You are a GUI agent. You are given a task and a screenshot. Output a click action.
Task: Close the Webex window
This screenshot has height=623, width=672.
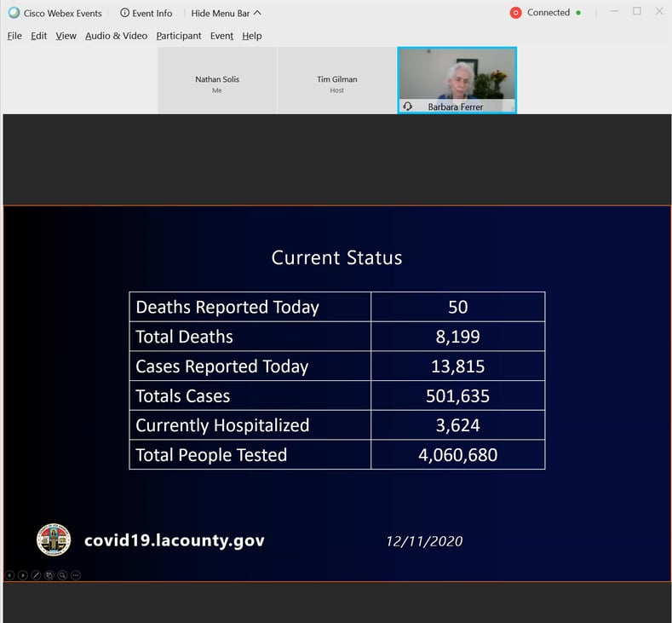pos(659,12)
